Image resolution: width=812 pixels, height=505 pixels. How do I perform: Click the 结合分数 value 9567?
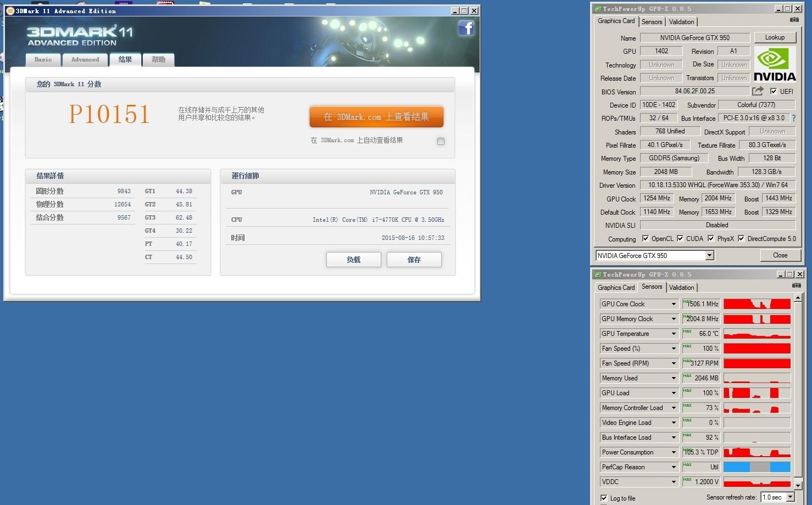point(124,218)
